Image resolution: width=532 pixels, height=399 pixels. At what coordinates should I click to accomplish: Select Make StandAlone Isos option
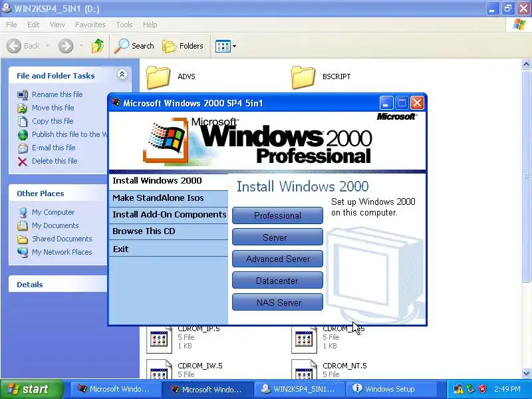tap(168, 198)
